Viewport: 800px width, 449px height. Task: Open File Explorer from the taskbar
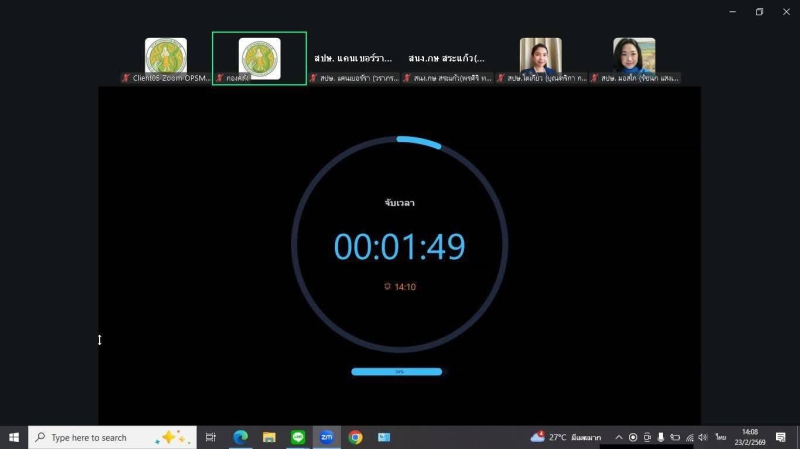coord(269,437)
